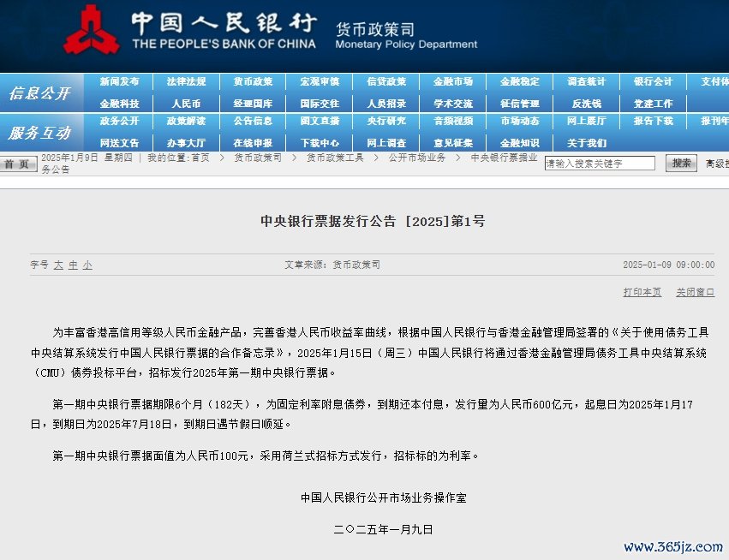This screenshot has height=560, width=729.
Task: Open the 下载中心 navigation item
Action: 320,143
